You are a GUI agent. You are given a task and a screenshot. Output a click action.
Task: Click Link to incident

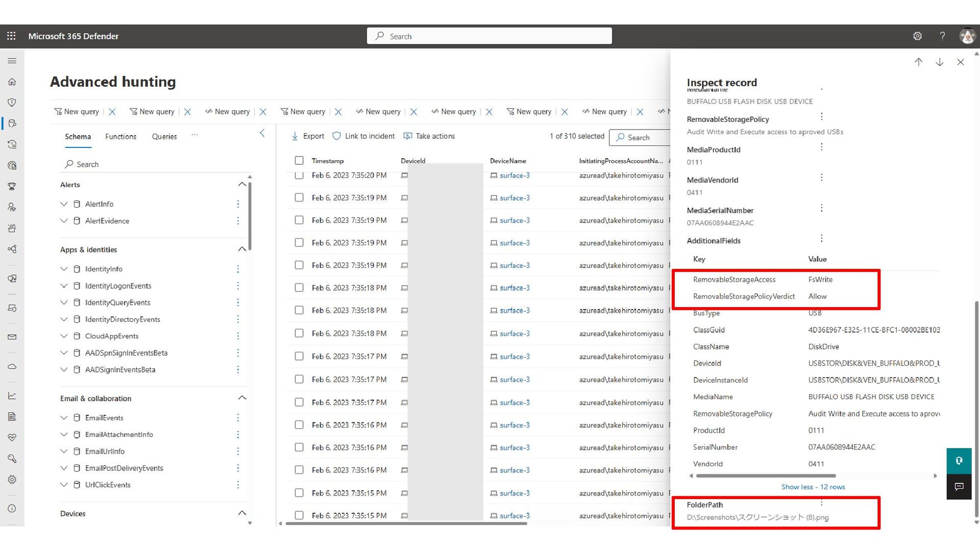(363, 136)
